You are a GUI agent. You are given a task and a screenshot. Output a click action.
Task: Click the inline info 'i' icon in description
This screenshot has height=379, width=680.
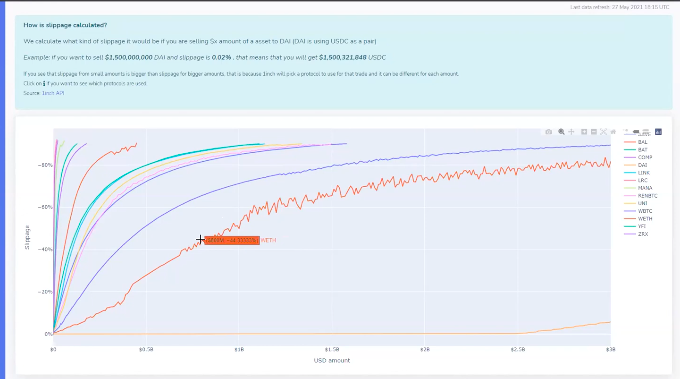pyautogui.click(x=44, y=83)
